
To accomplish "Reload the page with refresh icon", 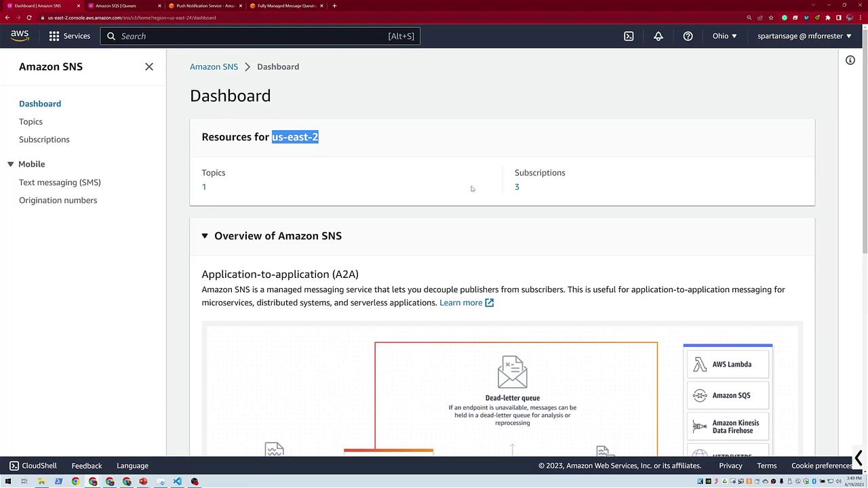I will (x=29, y=18).
